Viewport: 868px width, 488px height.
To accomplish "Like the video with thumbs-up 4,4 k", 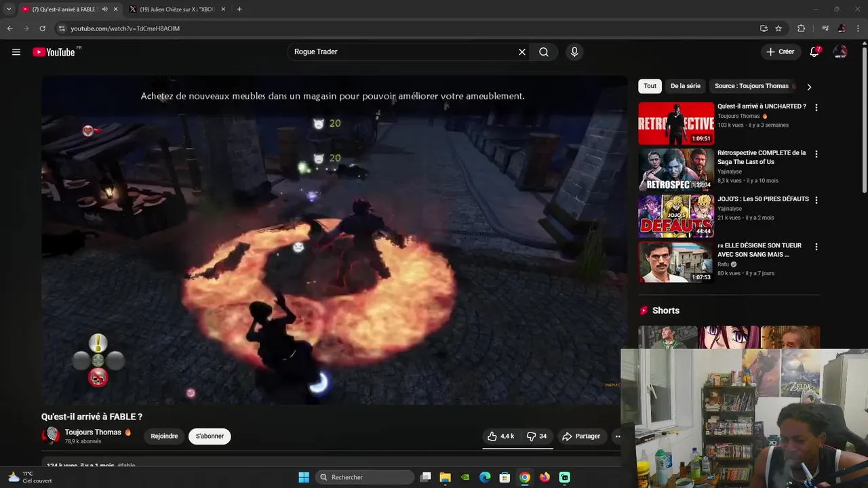I will click(x=500, y=436).
